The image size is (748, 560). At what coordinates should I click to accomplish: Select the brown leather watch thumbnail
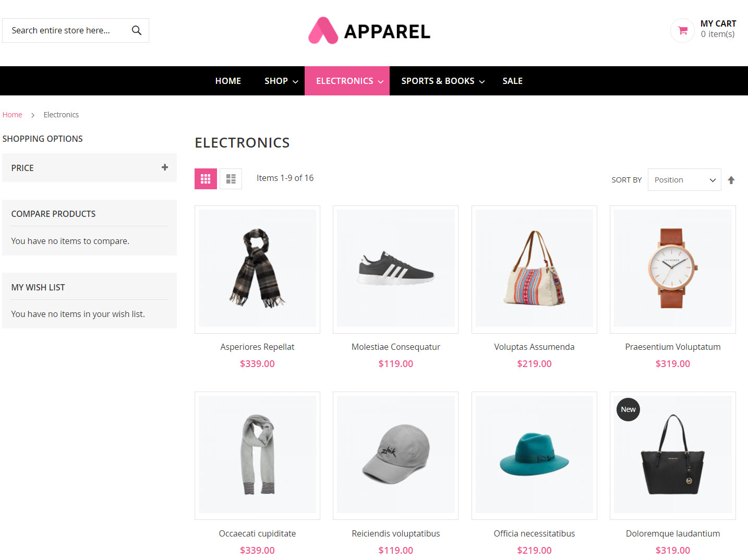click(673, 269)
